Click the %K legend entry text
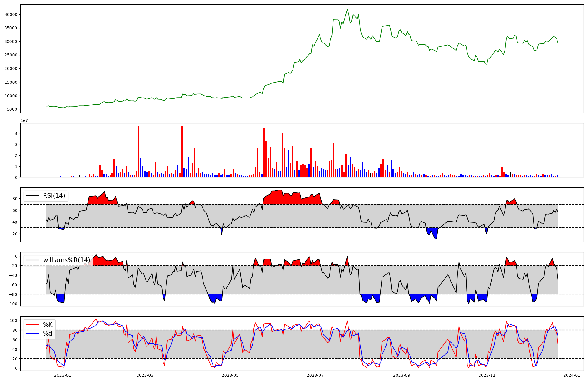The image size is (588, 382). coord(48,325)
